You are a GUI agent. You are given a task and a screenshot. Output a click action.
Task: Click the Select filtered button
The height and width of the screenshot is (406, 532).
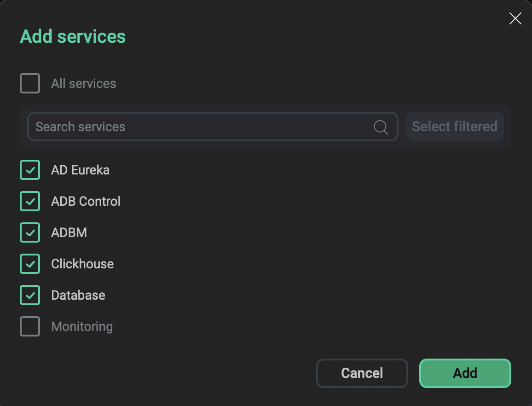pos(454,126)
